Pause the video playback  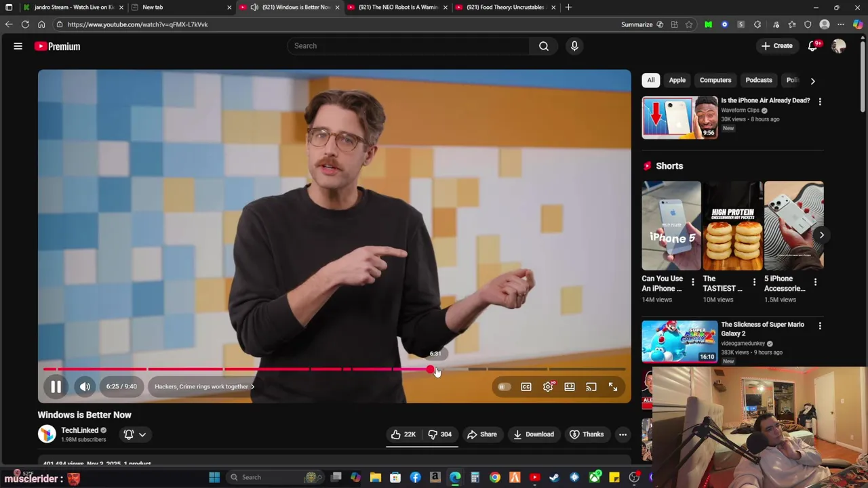[56, 386]
